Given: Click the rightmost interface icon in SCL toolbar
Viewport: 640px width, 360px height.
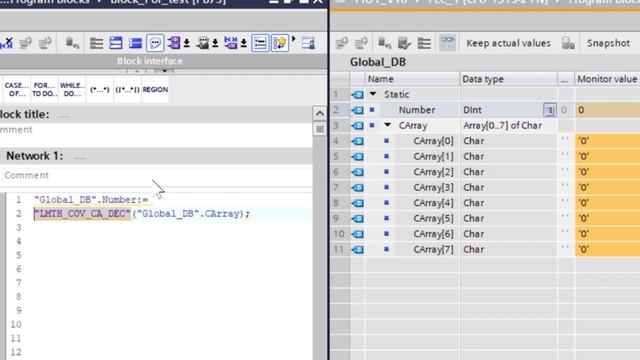Looking at the screenshot, I should (x=308, y=43).
